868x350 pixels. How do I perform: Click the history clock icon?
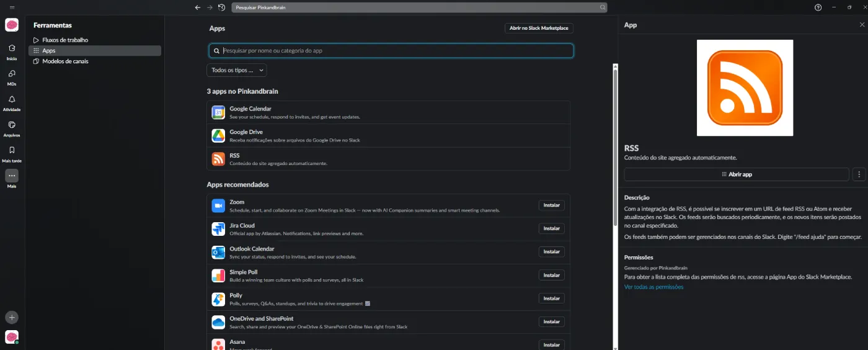click(x=222, y=7)
